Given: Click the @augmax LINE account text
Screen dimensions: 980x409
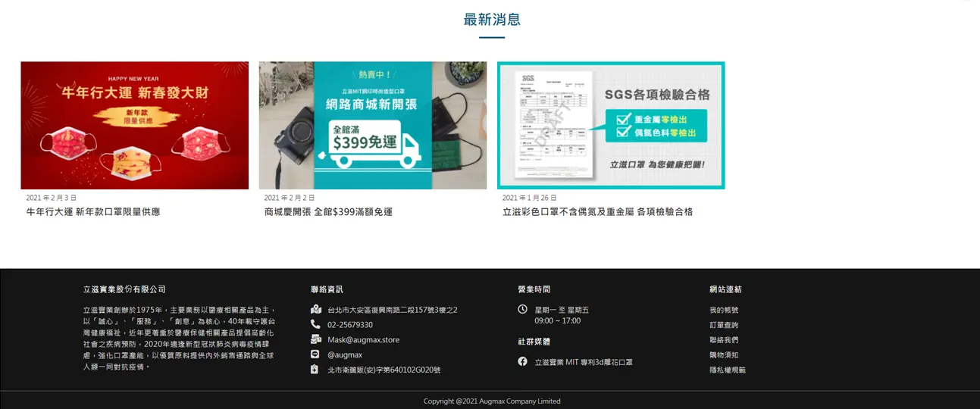Looking at the screenshot, I should (x=345, y=354).
